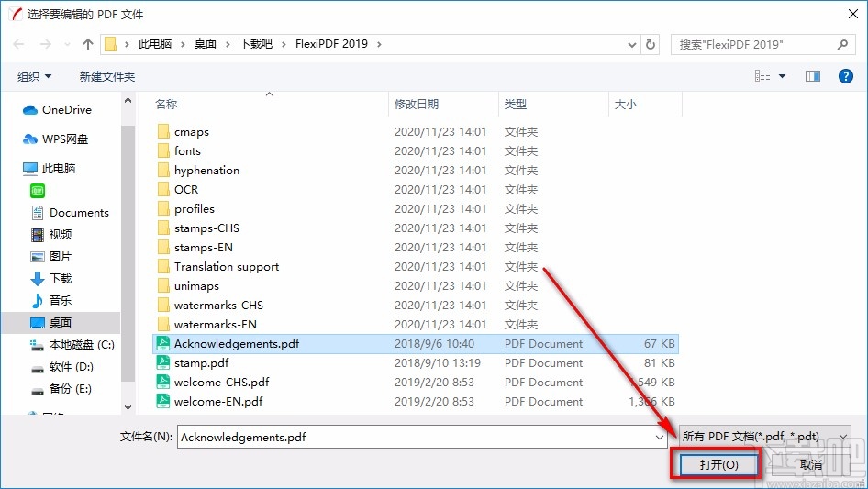Select WPS网盘 in sidebar

click(55, 139)
